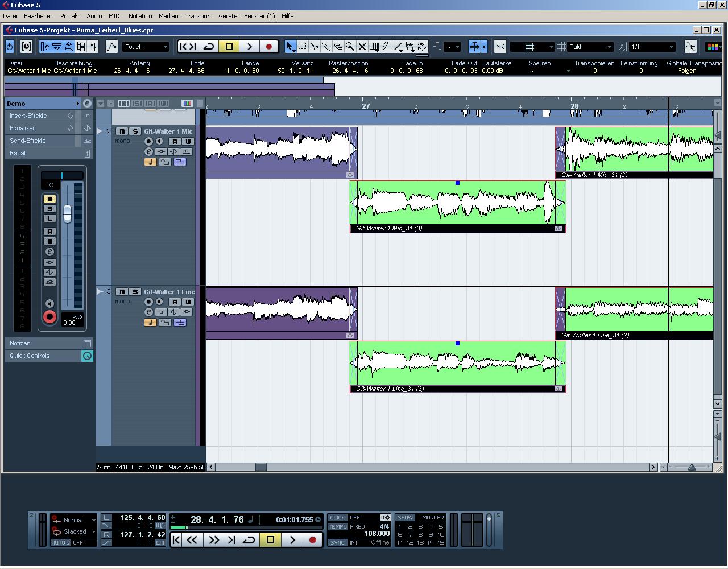Toggle musical timebase on Git-Walter 1 Mic

tap(150, 162)
